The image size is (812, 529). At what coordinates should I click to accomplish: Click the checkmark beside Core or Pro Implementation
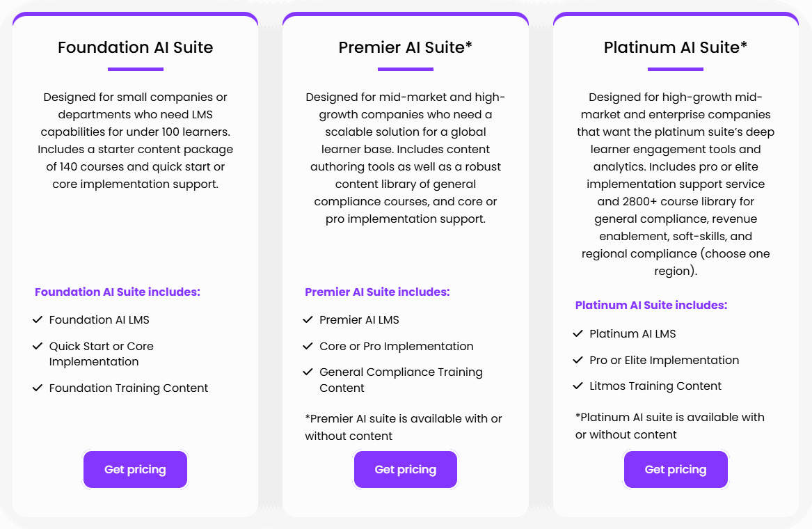click(x=308, y=346)
